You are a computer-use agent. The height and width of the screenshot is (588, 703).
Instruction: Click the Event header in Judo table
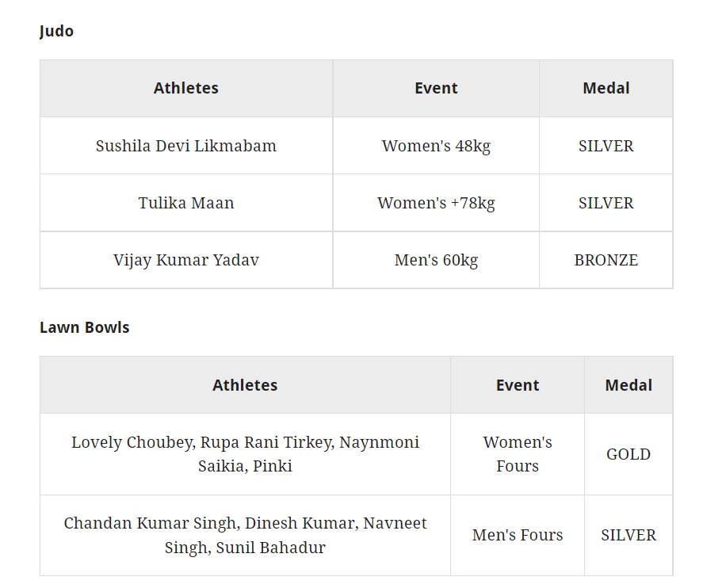pos(436,88)
